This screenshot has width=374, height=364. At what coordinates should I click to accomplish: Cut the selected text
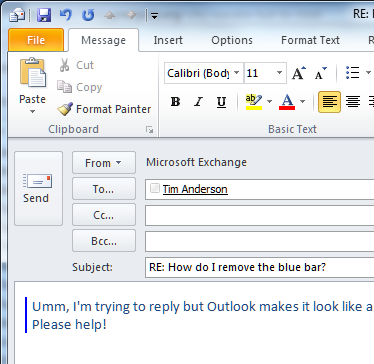(x=77, y=65)
